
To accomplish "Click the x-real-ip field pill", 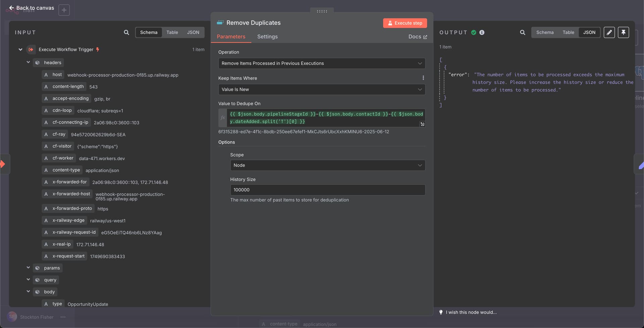I will coord(57,244).
